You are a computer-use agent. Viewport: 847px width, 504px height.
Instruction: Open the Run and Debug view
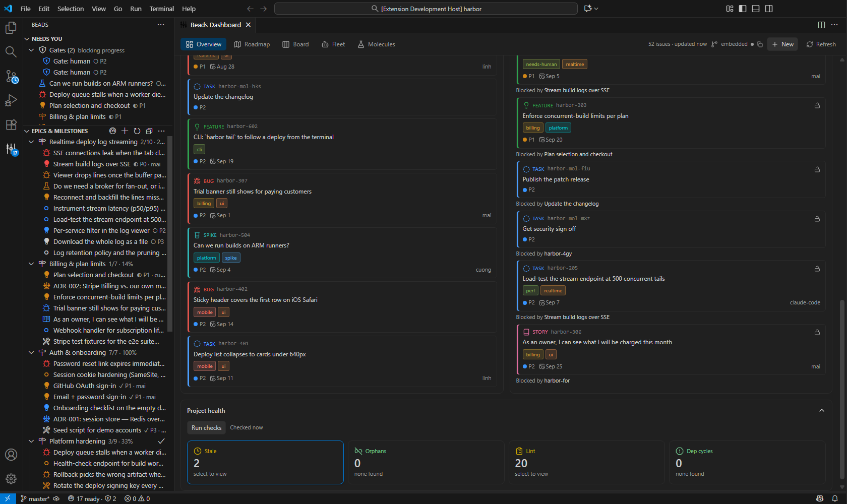click(11, 100)
